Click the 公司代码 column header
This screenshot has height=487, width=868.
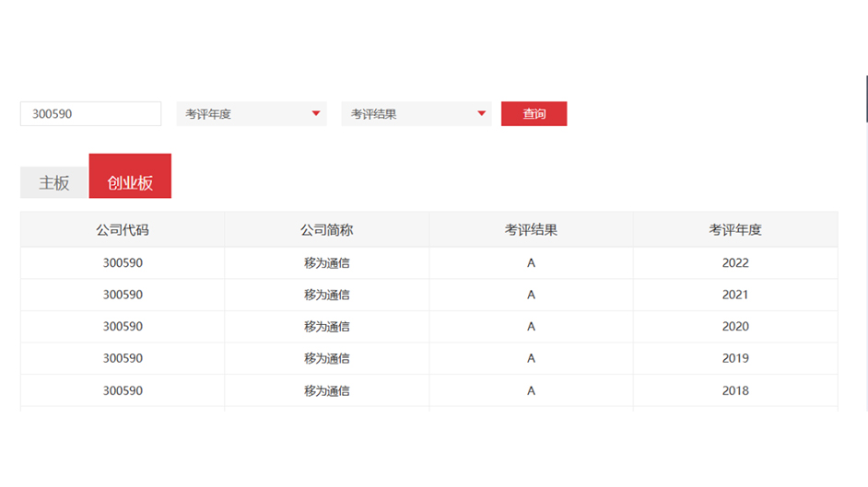(x=123, y=230)
